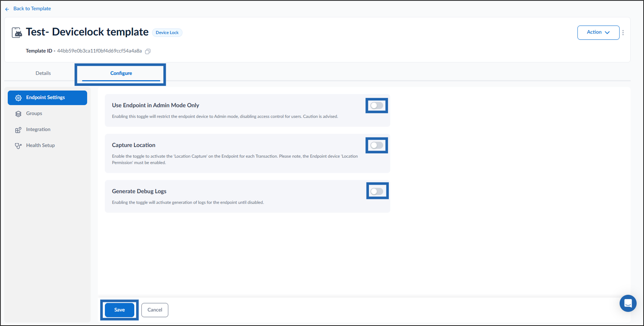644x326 pixels.
Task: Click the Device Lock badge
Action: (x=167, y=33)
